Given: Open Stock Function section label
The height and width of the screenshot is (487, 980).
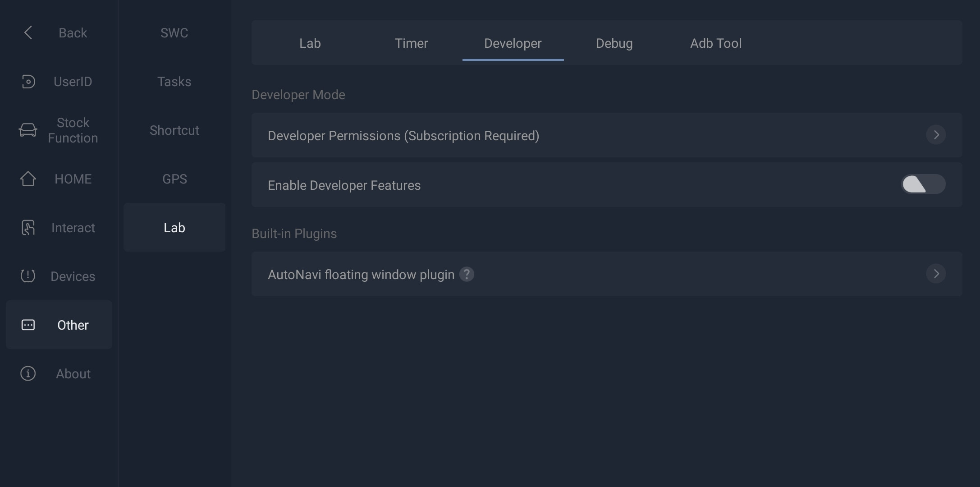Looking at the screenshot, I should pos(73,130).
